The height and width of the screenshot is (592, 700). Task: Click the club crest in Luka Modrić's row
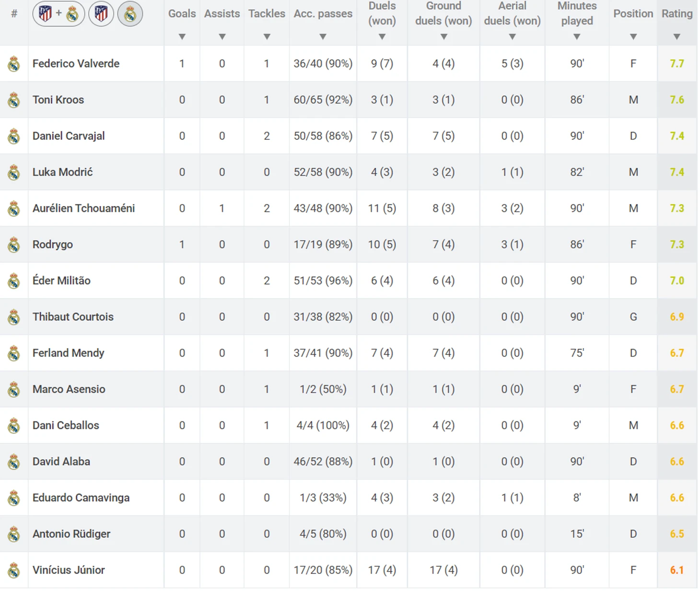14,172
